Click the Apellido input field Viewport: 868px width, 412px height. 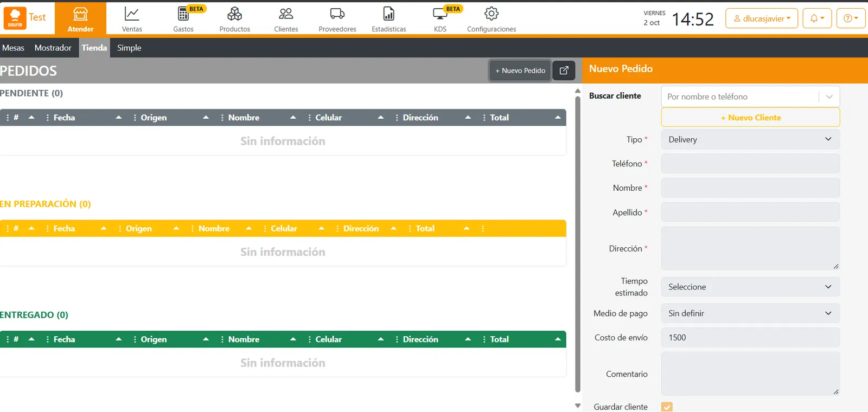click(750, 213)
